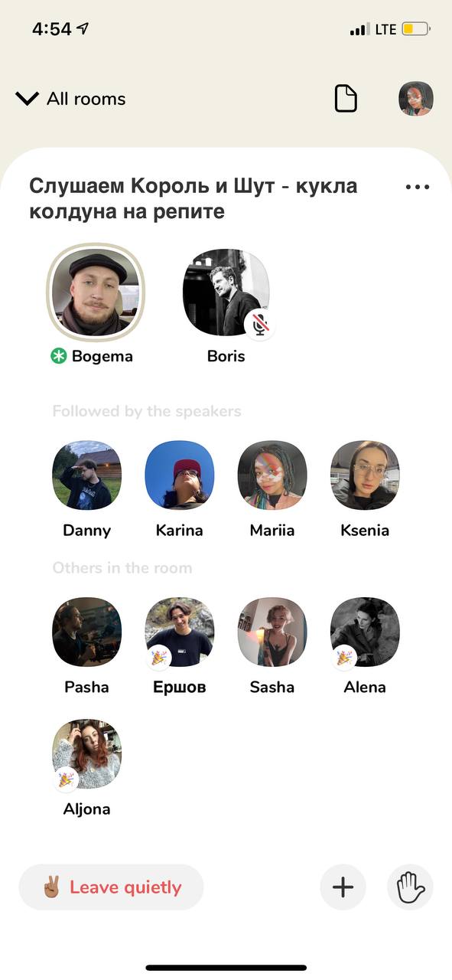452x980 pixels.
Task: Tap the party popper badge on Aljona
Action: point(67,779)
